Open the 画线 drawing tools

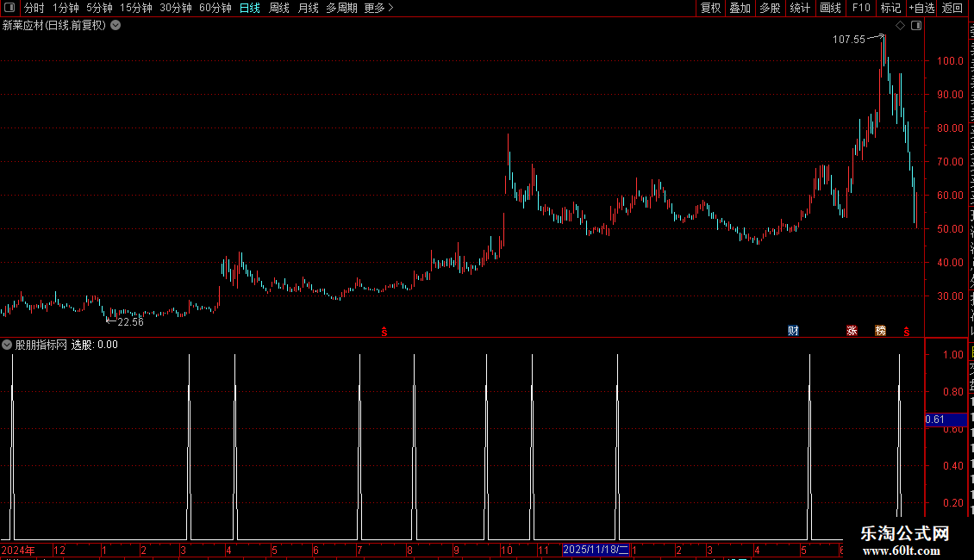click(831, 8)
